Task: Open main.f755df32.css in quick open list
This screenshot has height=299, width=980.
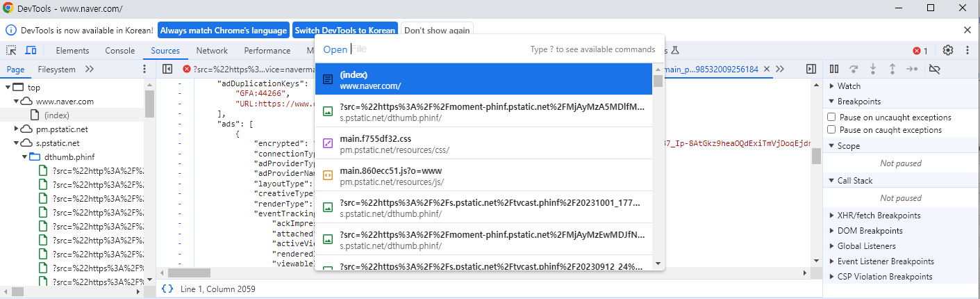Action: click(484, 143)
